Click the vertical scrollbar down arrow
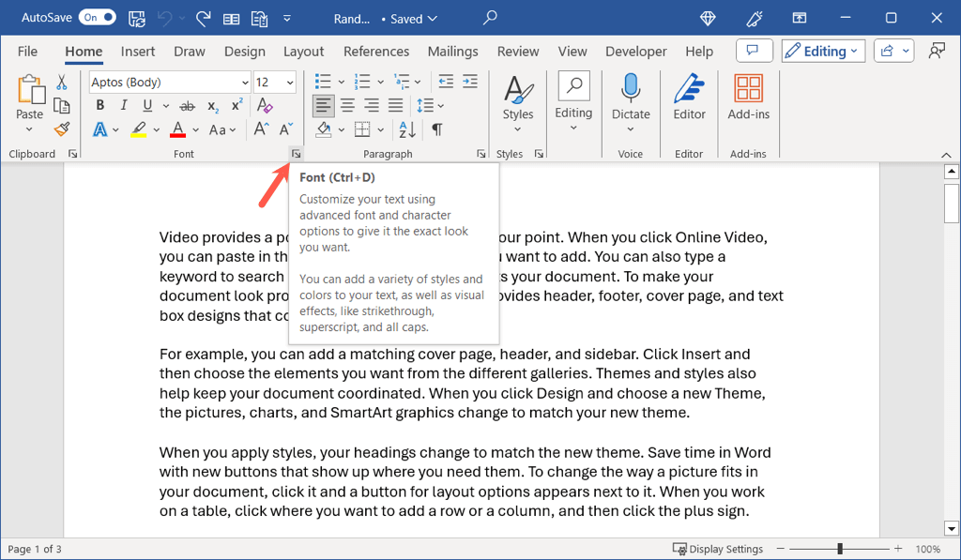This screenshot has width=961, height=560. (951, 527)
